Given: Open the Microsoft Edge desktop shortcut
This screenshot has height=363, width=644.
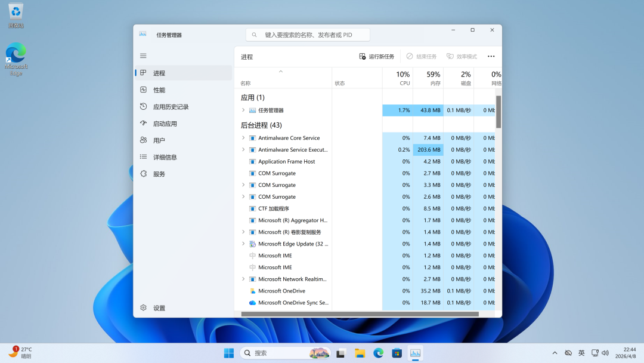Looking at the screenshot, I should point(16,59).
